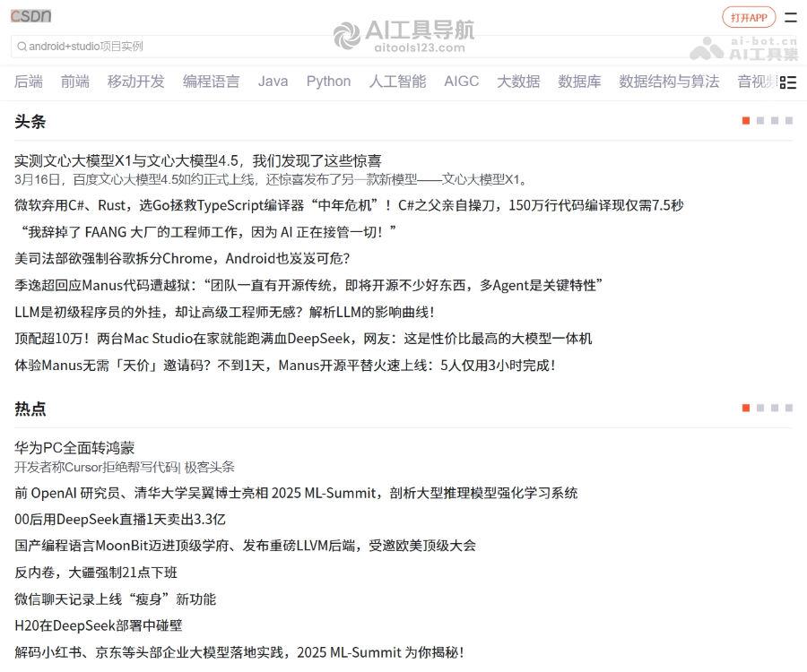Select fourth pager dot in 头条
807x672 pixels.
coord(789,120)
